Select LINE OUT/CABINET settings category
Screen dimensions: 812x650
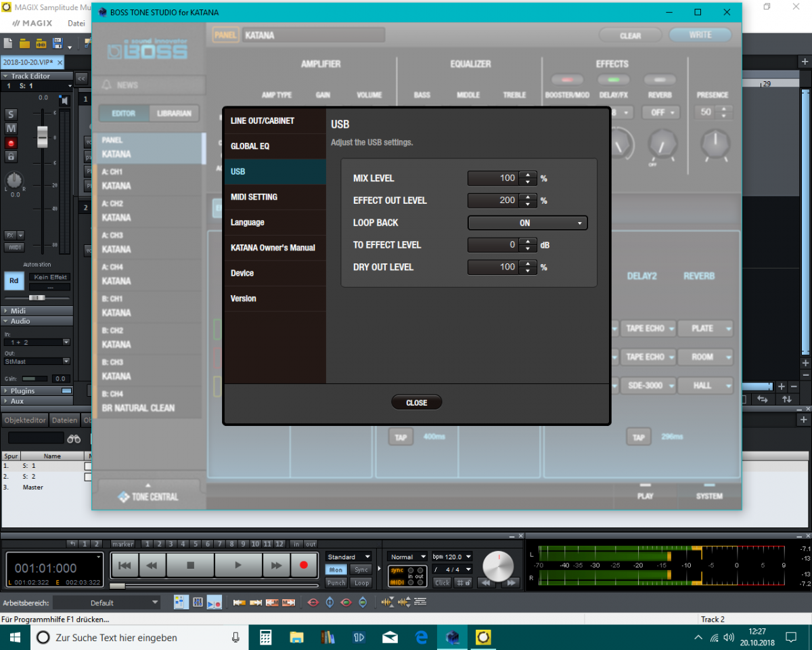pyautogui.click(x=275, y=121)
